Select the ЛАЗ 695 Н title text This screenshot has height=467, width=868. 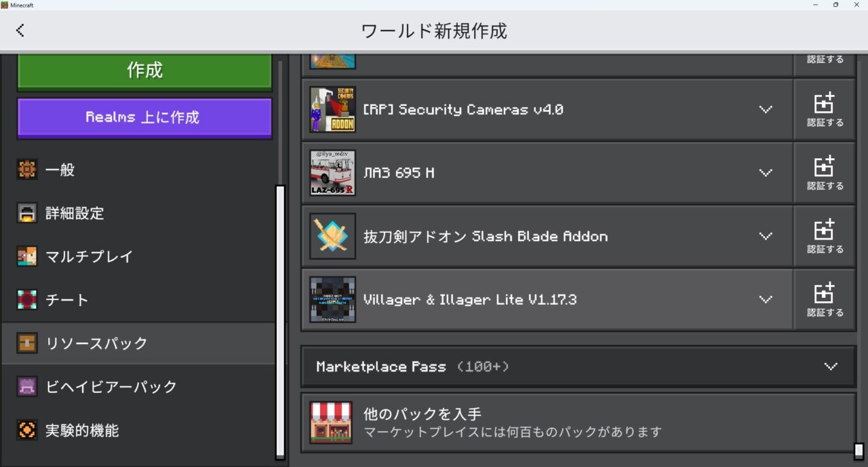399,172
